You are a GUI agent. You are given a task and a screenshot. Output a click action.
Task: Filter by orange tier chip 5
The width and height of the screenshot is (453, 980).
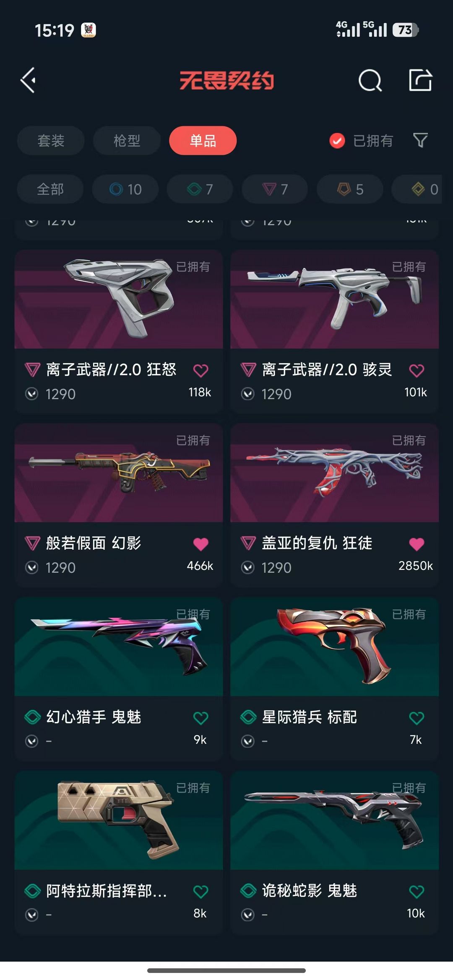(350, 189)
